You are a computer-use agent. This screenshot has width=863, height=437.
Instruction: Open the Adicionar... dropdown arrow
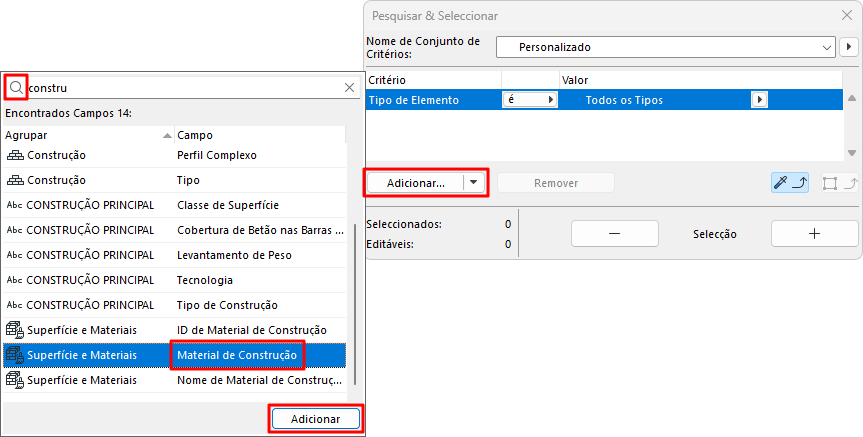click(x=473, y=183)
